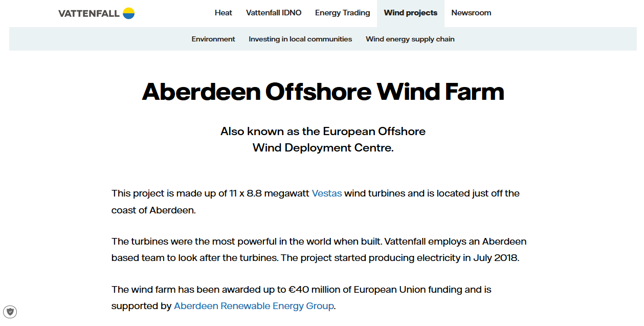Click the Aberdeen Offshore Wind Farm heading

322,92
